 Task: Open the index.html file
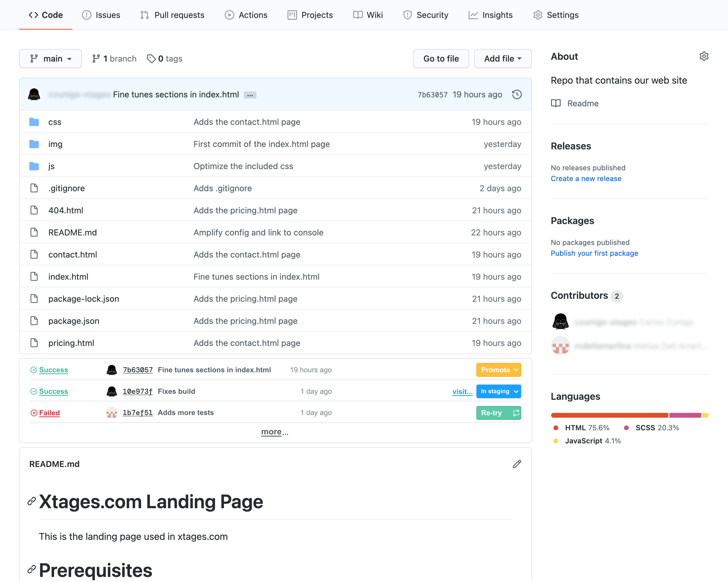68,277
